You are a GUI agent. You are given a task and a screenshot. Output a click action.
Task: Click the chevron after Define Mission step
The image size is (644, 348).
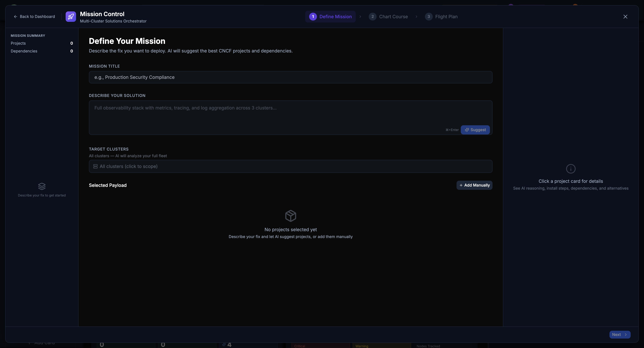click(360, 16)
